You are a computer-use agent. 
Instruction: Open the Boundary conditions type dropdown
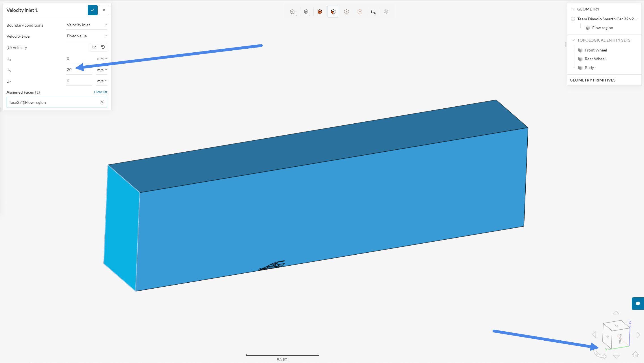click(86, 25)
